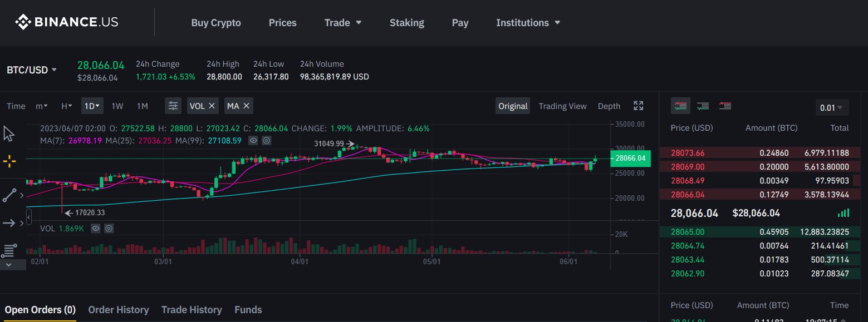868x322 pixels.
Task: Select the yellow crosshair cursor tool
Action: pyautogui.click(x=9, y=162)
